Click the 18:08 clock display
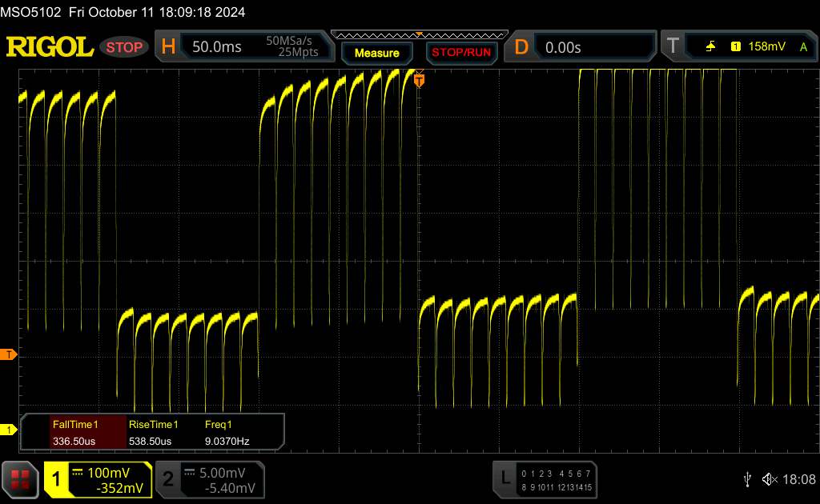820x504 pixels. click(799, 479)
